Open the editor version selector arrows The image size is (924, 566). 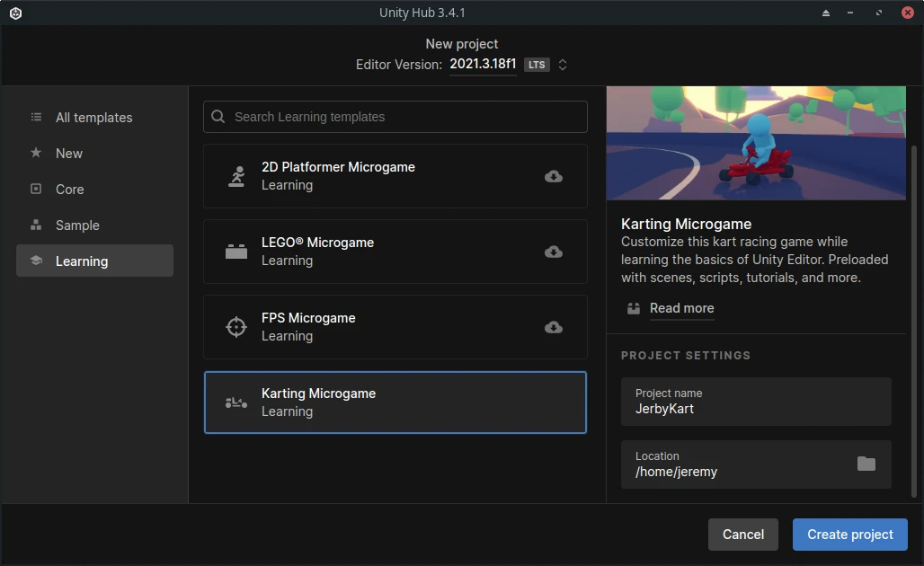[563, 65]
